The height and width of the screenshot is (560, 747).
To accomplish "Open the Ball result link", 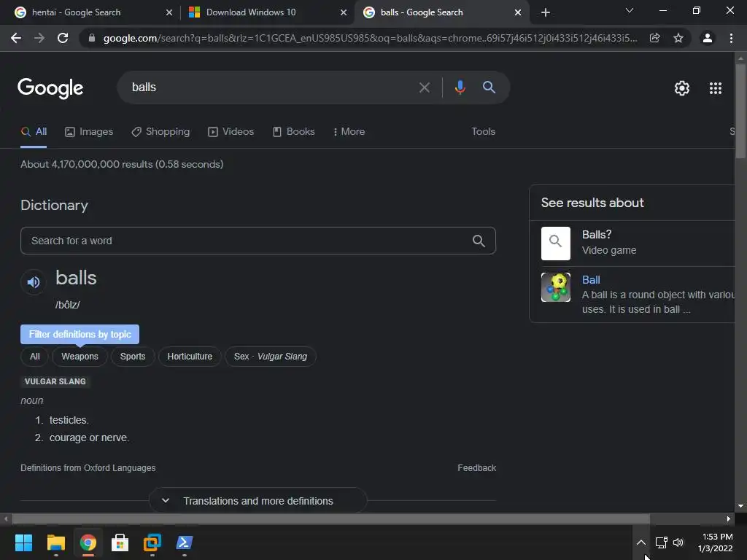I will click(591, 280).
